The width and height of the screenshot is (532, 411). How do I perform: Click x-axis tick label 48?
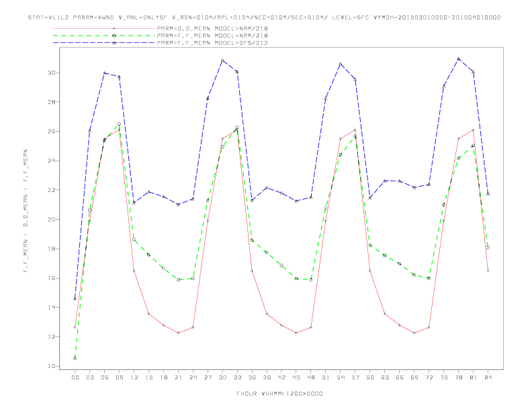tap(311, 377)
